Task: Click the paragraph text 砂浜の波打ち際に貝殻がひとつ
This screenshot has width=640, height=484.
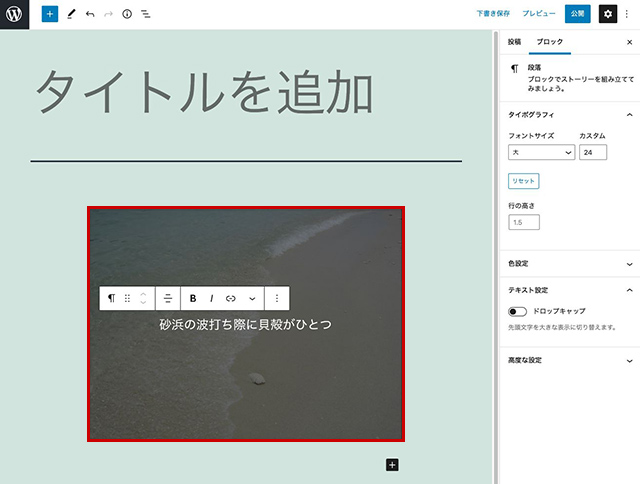Action: click(x=245, y=324)
